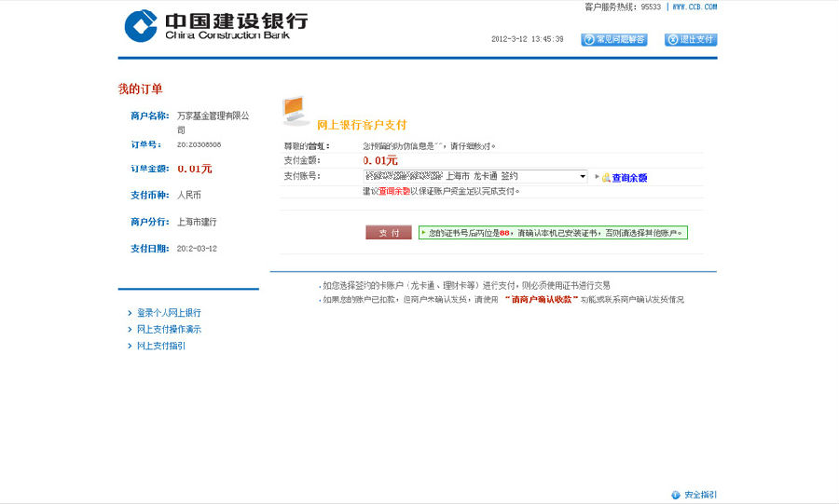
Task: Open 网上支付操作演示 link
Action: point(169,329)
